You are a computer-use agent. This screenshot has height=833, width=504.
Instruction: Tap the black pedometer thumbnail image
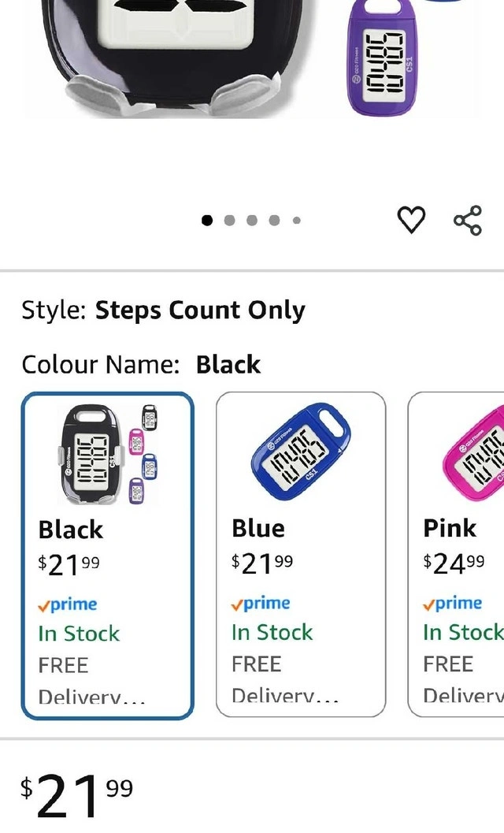pos(108,454)
